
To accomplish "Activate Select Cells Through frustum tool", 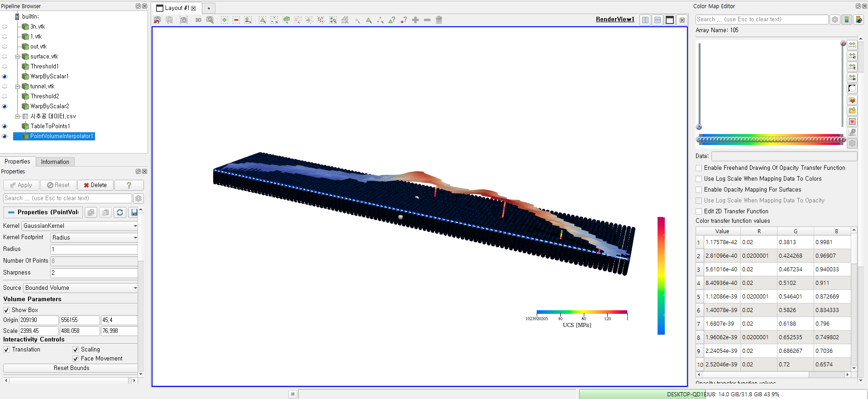I will (286, 20).
